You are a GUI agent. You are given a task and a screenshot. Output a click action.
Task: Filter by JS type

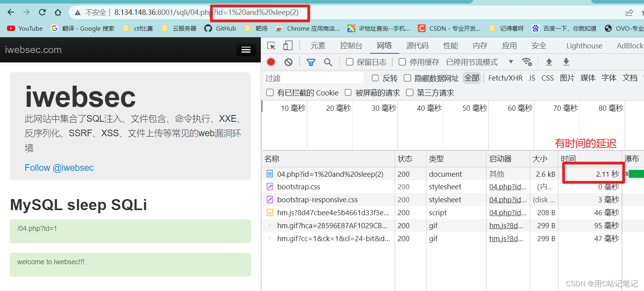532,78
